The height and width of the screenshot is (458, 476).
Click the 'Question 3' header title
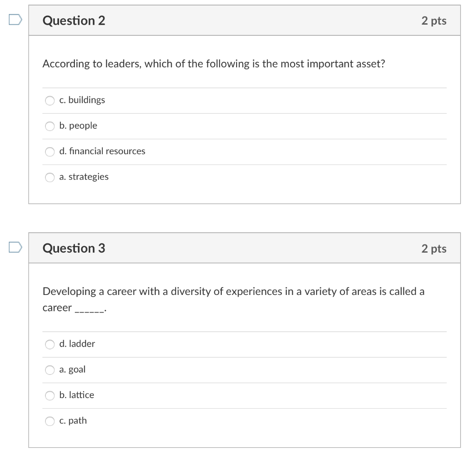click(73, 248)
